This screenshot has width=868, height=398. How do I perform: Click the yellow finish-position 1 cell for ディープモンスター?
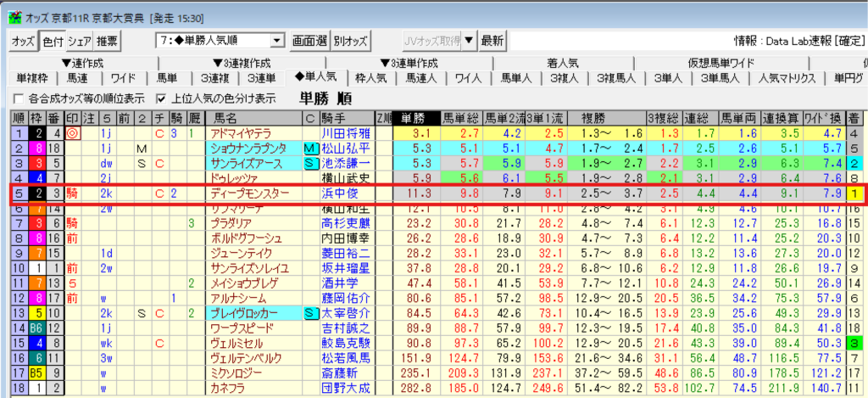(x=856, y=193)
